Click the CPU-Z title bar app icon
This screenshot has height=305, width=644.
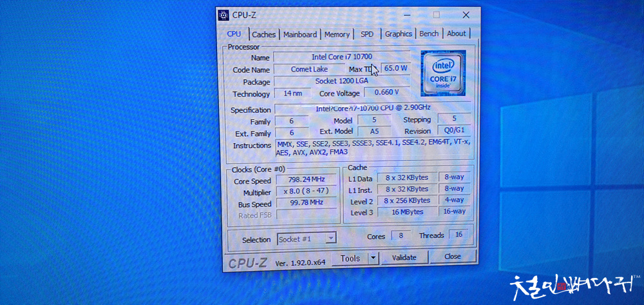(x=223, y=15)
